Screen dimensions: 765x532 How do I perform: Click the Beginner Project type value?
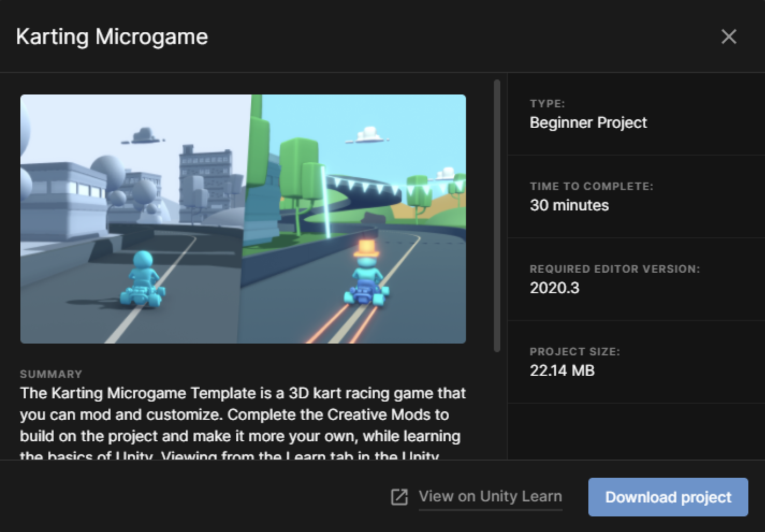click(x=588, y=122)
